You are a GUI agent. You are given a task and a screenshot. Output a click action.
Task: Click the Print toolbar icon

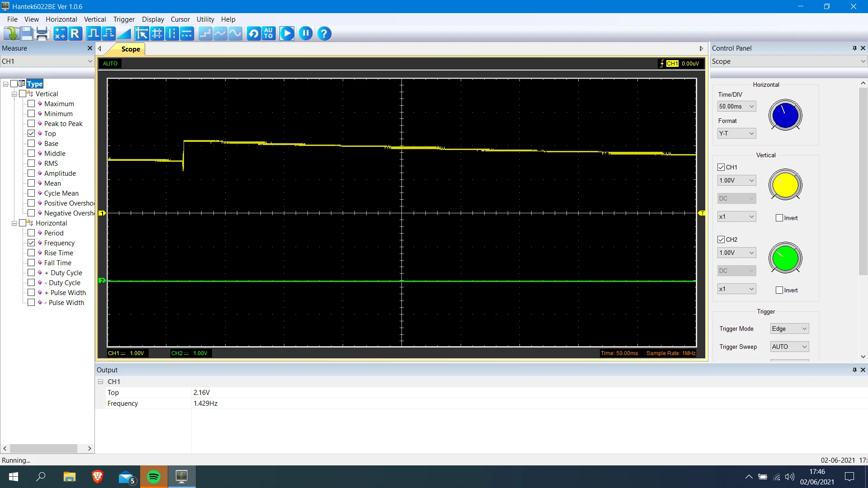point(42,33)
